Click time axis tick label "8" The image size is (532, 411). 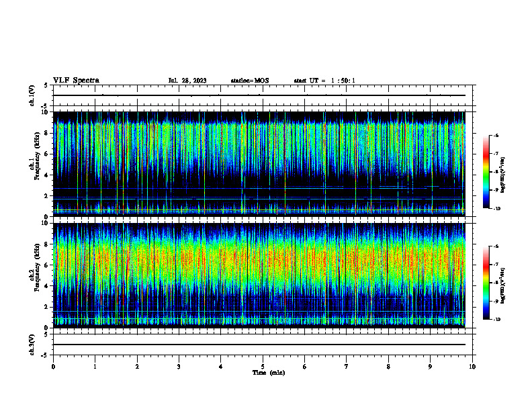388,367
